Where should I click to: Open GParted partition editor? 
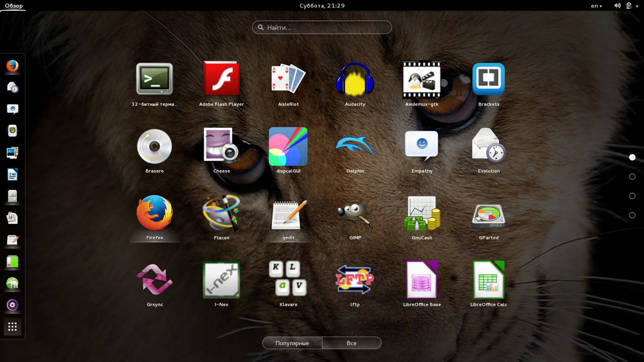[489, 215]
